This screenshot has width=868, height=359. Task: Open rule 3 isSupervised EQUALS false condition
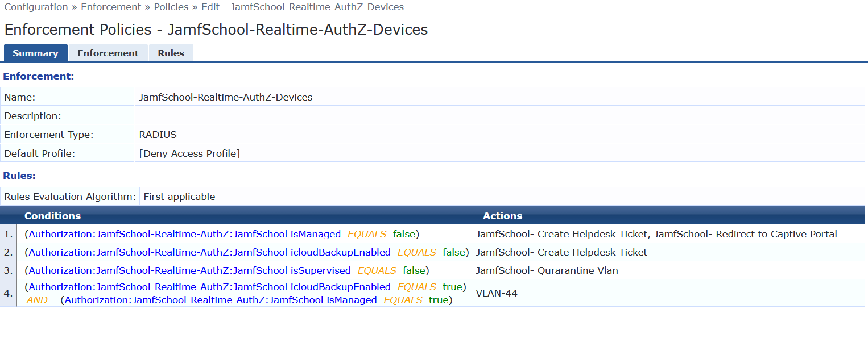pyautogui.click(x=227, y=270)
